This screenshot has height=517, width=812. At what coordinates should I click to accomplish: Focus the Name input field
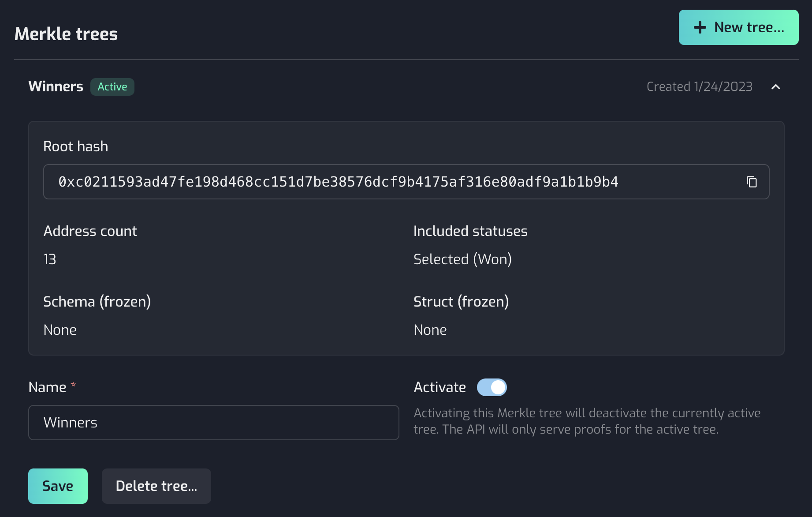coord(214,423)
